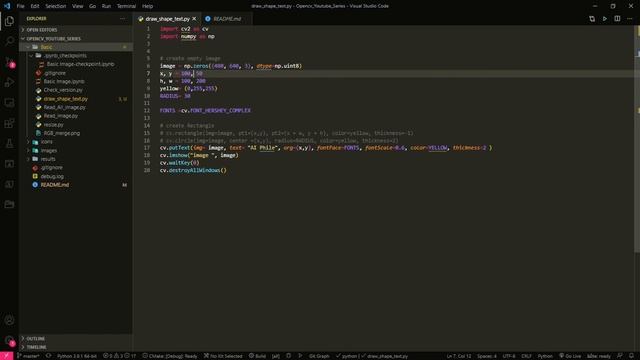The image size is (640, 360).
Task: Open the Explorer view in activity bar
Action: point(9,21)
